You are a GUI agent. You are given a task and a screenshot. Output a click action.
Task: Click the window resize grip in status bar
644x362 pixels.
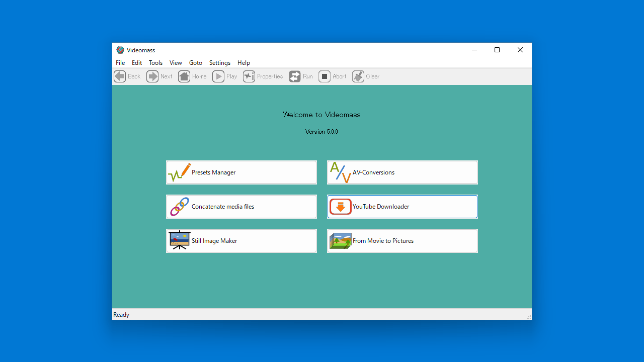(528, 317)
